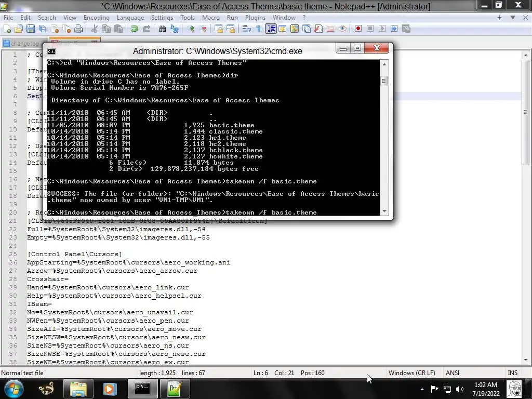The height and width of the screenshot is (399, 532).
Task: Open the Windows Start menu
Action: pyautogui.click(x=14, y=389)
